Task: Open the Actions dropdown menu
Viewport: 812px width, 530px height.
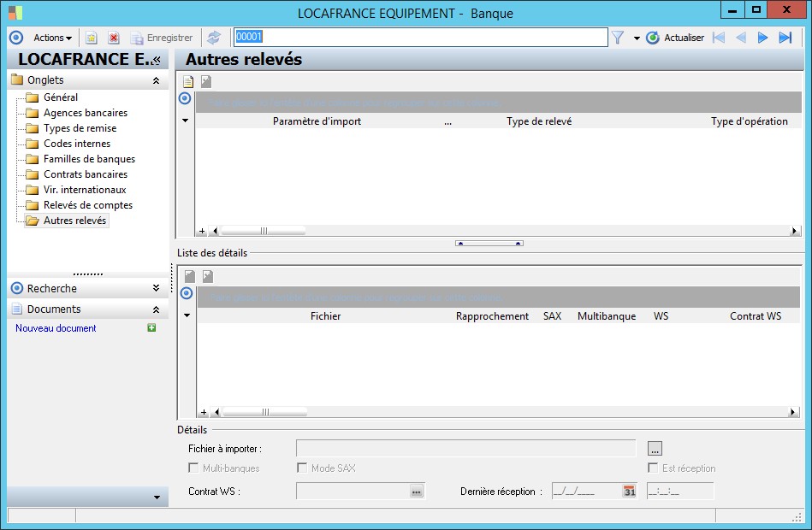Action: [52, 38]
